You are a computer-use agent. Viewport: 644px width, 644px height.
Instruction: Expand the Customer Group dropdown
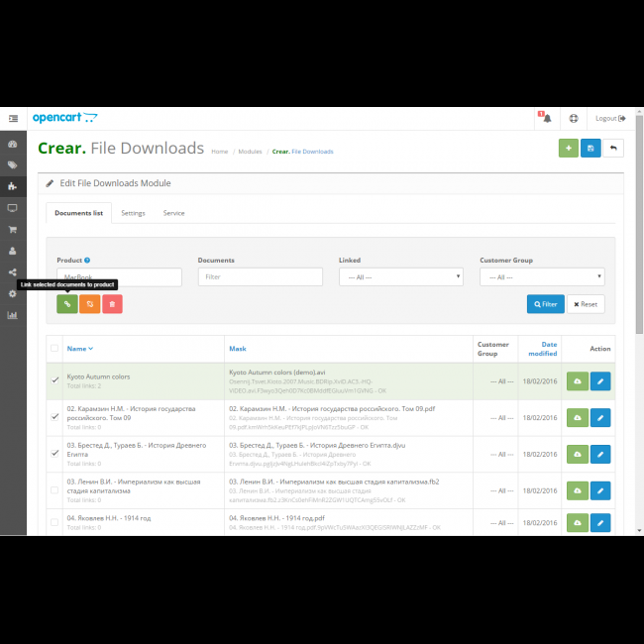541,277
